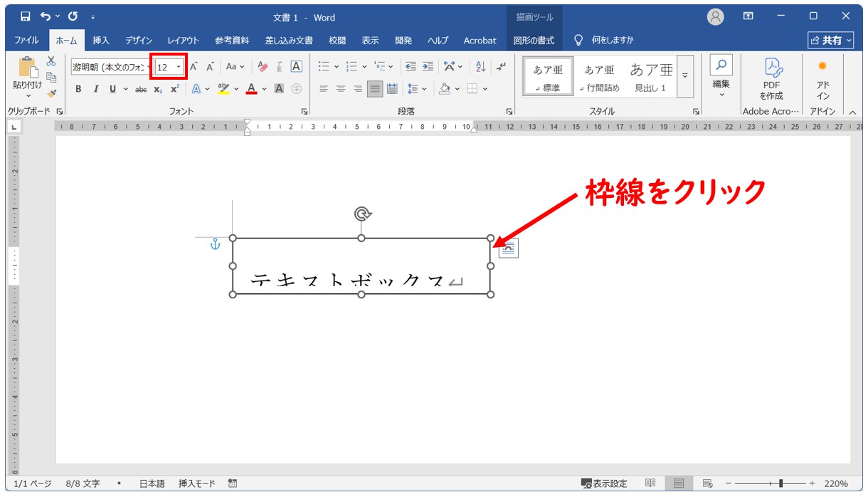
Task: Click the テキストボックス text in the box
Action: tap(347, 280)
